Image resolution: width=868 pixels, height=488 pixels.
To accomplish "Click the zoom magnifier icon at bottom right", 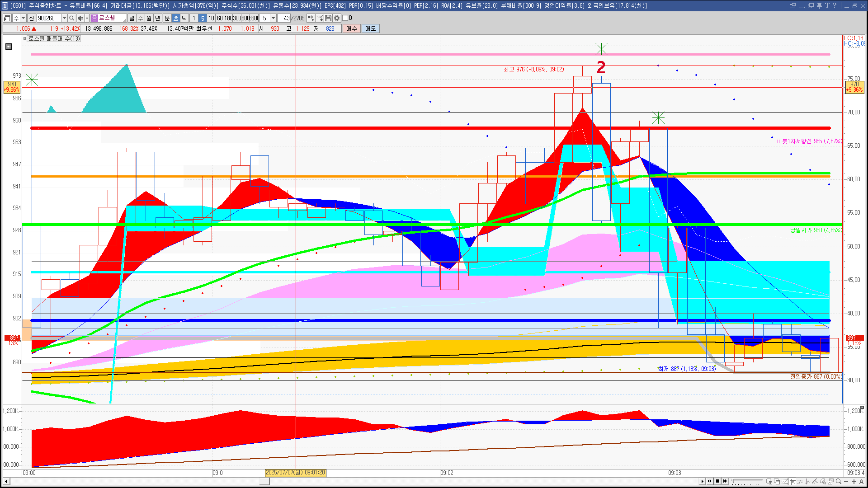I will 839,481.
